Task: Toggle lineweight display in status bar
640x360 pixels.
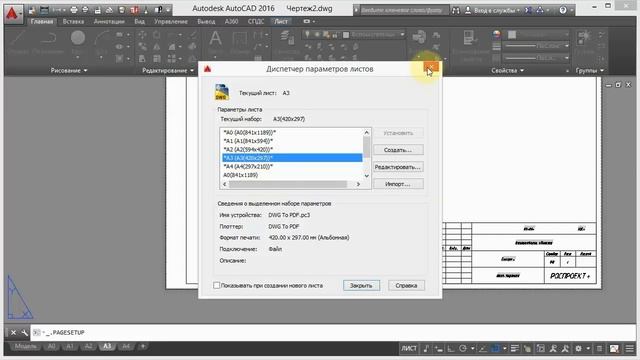Action: click(x=515, y=349)
